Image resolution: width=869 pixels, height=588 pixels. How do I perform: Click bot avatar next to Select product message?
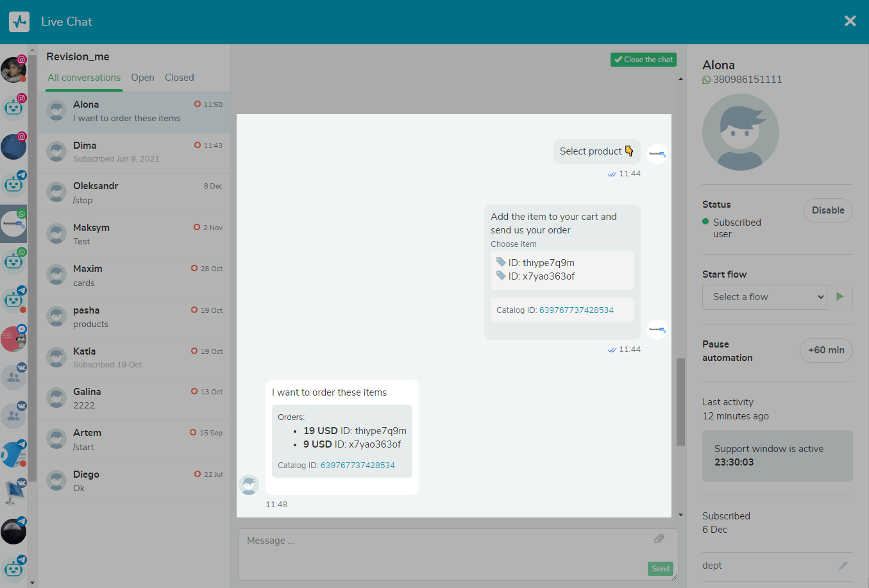click(x=657, y=154)
